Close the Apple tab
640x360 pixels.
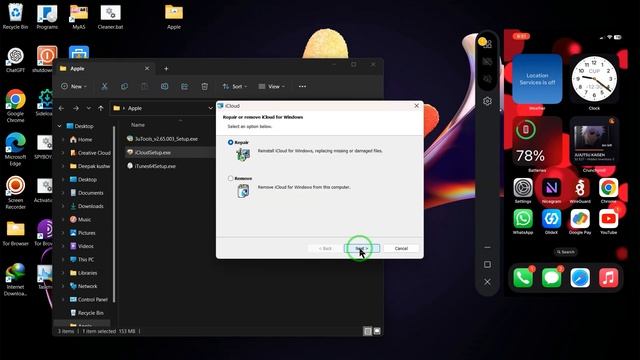click(x=147, y=69)
